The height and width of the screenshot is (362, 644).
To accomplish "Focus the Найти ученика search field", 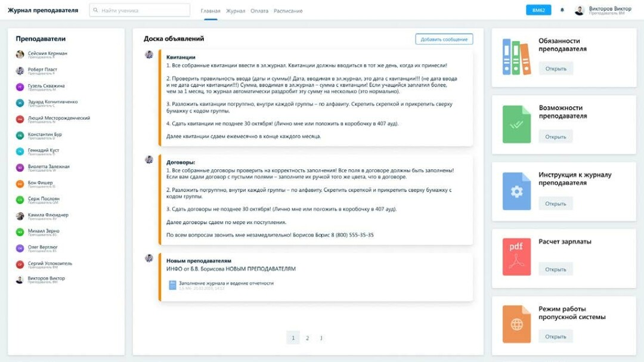I will click(140, 10).
